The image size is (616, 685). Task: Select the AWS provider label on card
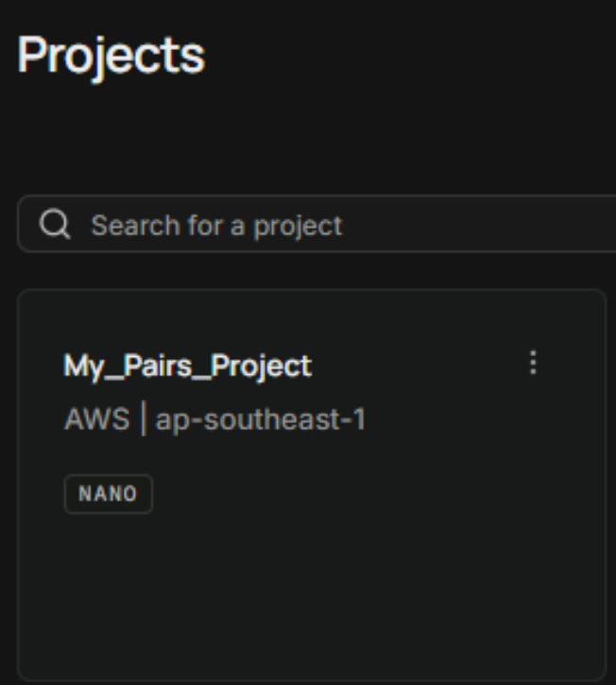click(x=97, y=419)
